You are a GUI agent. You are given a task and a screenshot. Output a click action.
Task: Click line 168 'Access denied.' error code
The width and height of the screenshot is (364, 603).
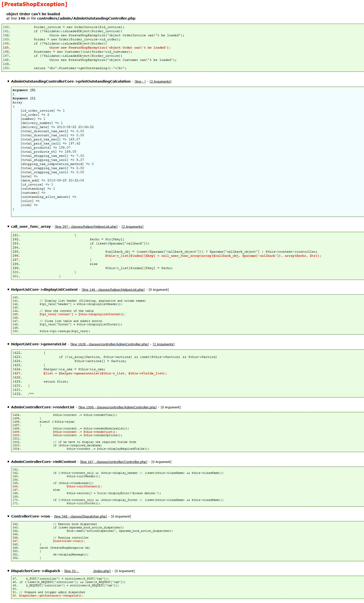coord(114,493)
